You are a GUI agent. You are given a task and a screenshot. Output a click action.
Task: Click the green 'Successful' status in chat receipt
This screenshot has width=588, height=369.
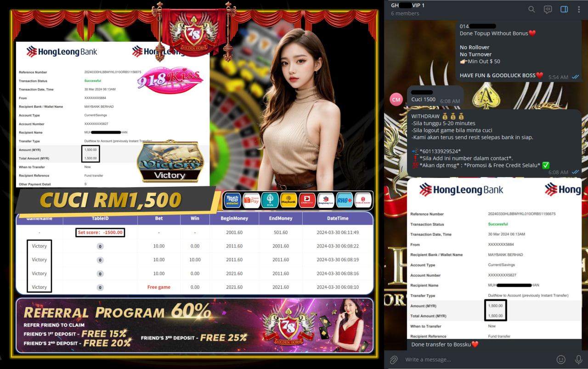[x=498, y=224]
